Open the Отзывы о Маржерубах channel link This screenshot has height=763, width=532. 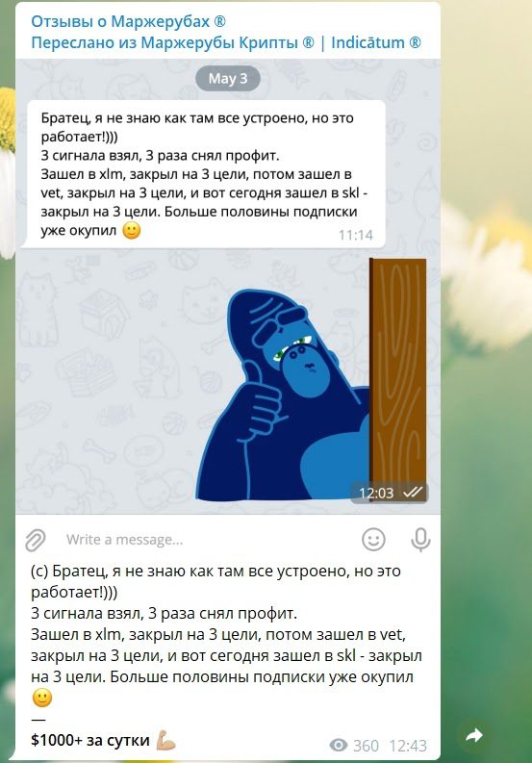pos(129,21)
